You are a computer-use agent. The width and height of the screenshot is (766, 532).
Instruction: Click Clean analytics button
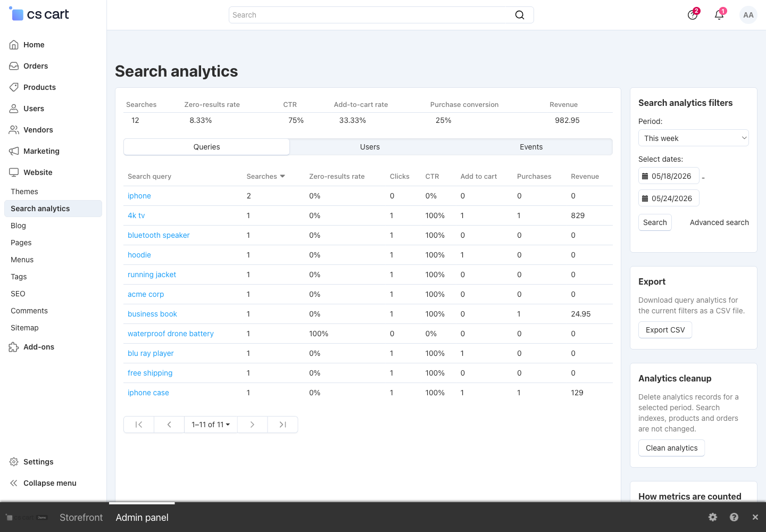coord(671,448)
